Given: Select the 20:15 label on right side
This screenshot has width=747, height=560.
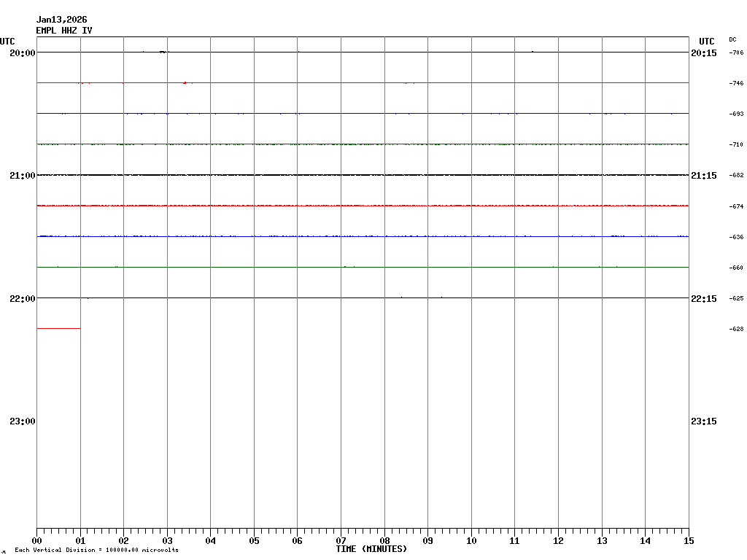Looking at the screenshot, I should tap(703, 53).
